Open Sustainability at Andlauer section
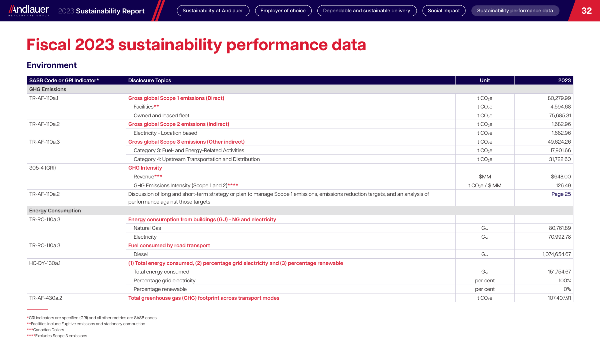 (x=213, y=11)
